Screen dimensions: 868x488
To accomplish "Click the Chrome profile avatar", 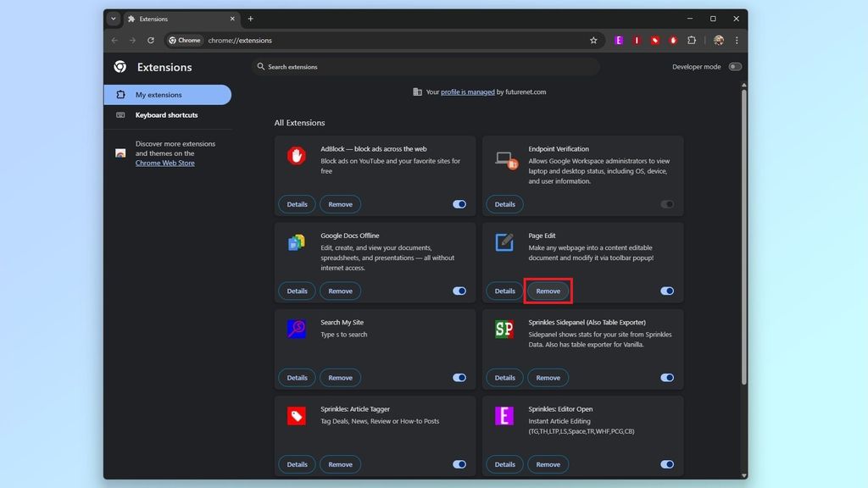I will (718, 40).
